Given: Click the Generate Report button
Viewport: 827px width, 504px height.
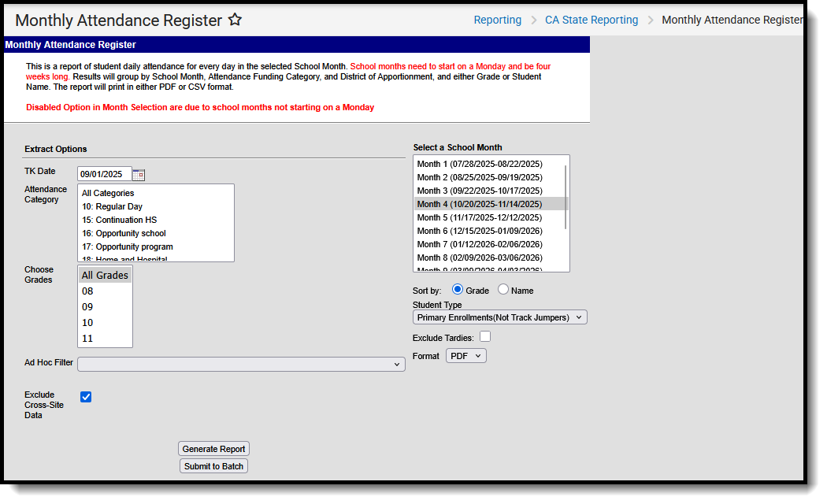Looking at the screenshot, I should [x=213, y=448].
